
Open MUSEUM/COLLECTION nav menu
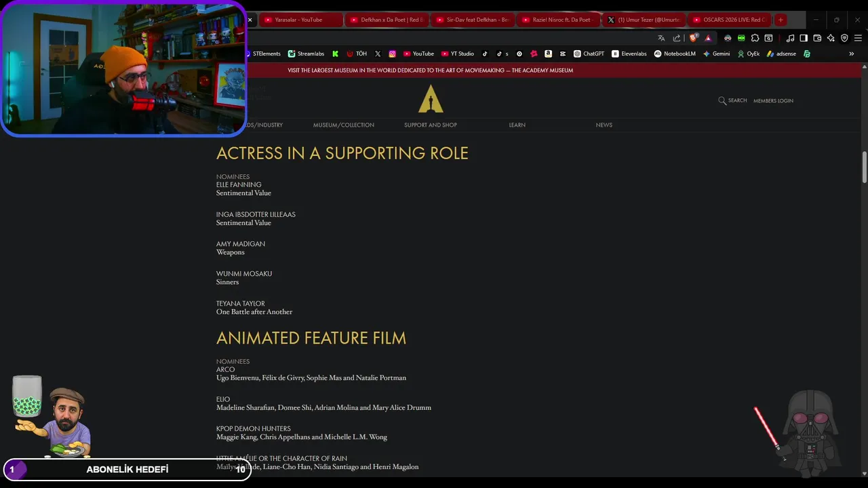[344, 125]
